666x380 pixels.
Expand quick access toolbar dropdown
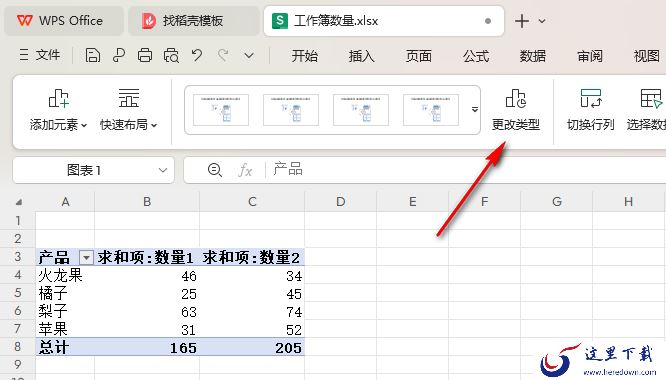[x=249, y=56]
